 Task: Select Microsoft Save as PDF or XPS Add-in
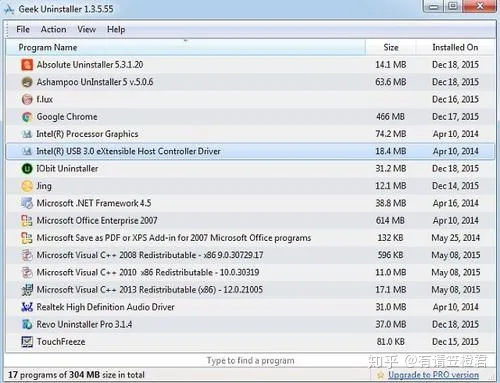[x=174, y=238]
